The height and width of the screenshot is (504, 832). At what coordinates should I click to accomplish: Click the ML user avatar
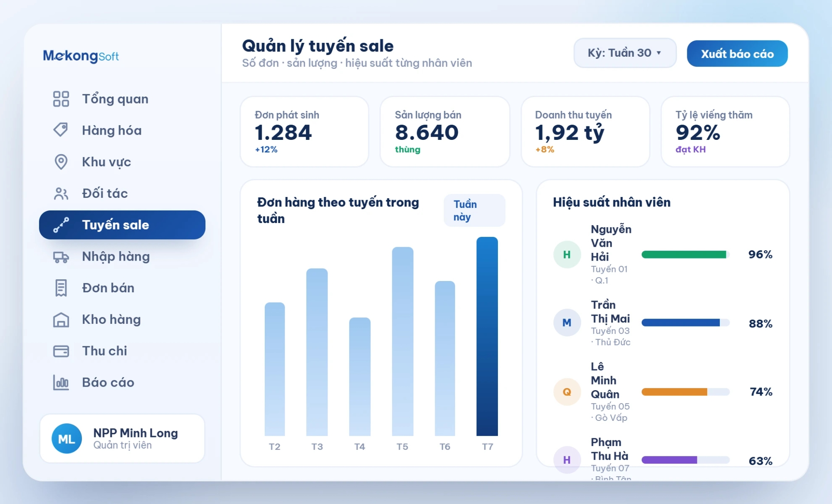pyautogui.click(x=67, y=439)
